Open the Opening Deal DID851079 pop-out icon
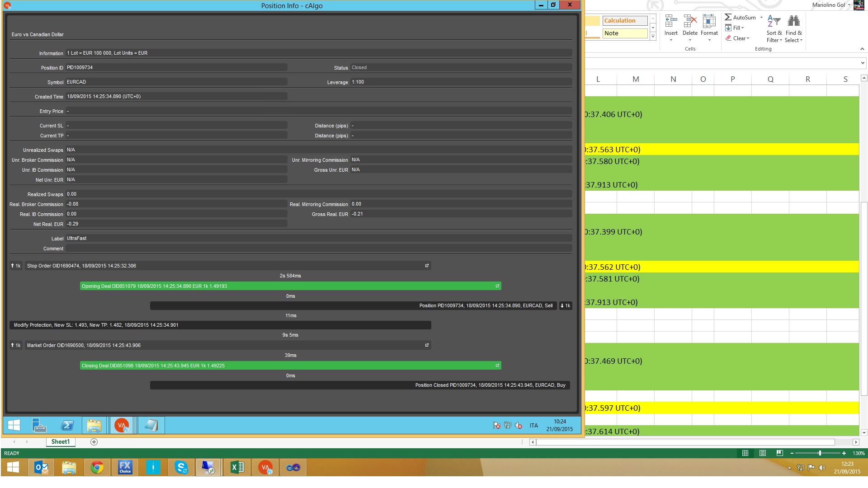 click(x=497, y=286)
